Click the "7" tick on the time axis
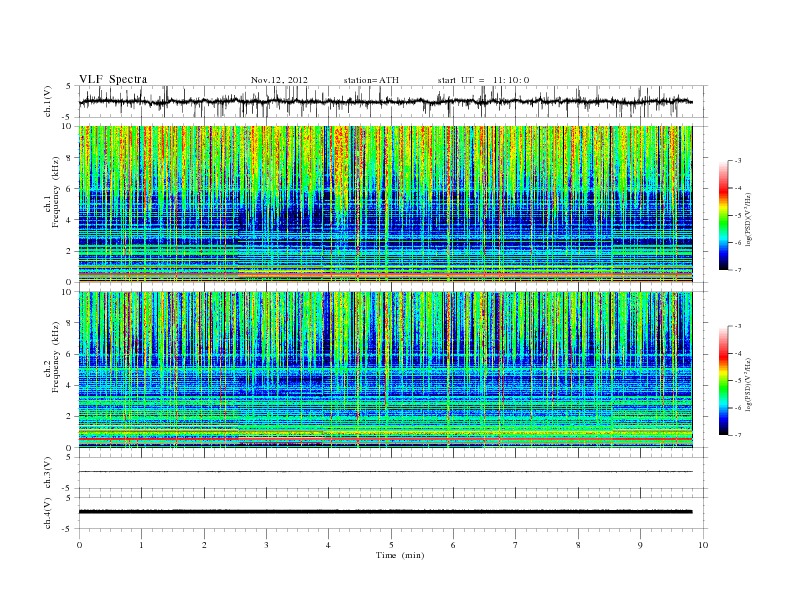The height and width of the screenshot is (612, 792). (x=516, y=545)
